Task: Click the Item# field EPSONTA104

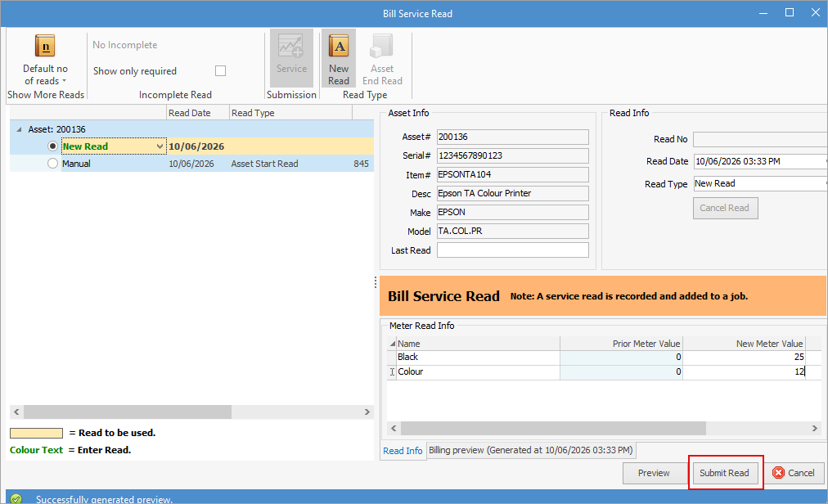Action: (x=512, y=174)
